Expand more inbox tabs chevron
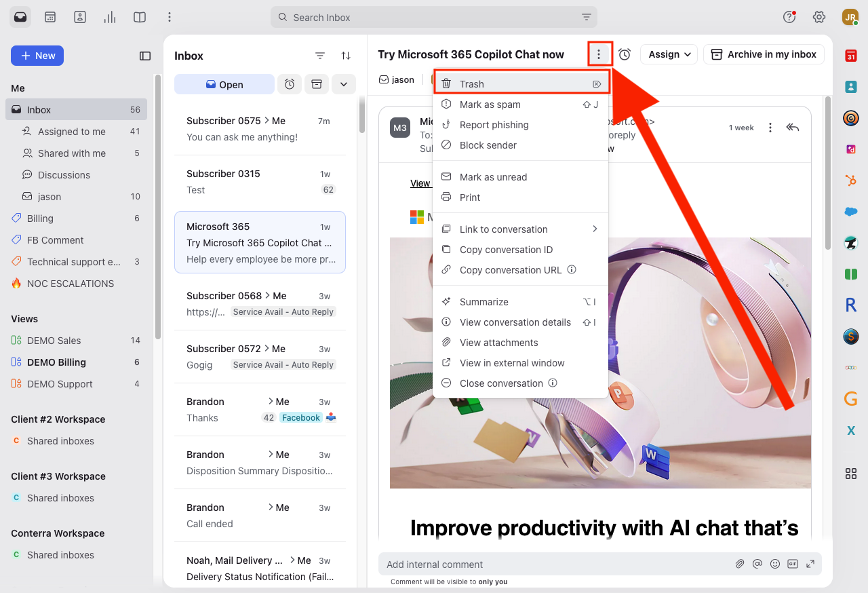The image size is (868, 593). click(344, 84)
